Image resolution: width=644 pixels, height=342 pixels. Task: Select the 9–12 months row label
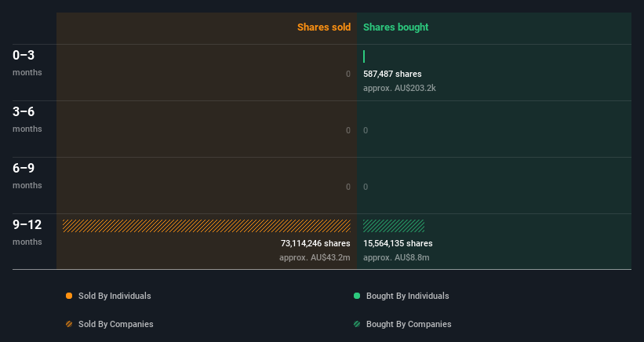(x=27, y=232)
